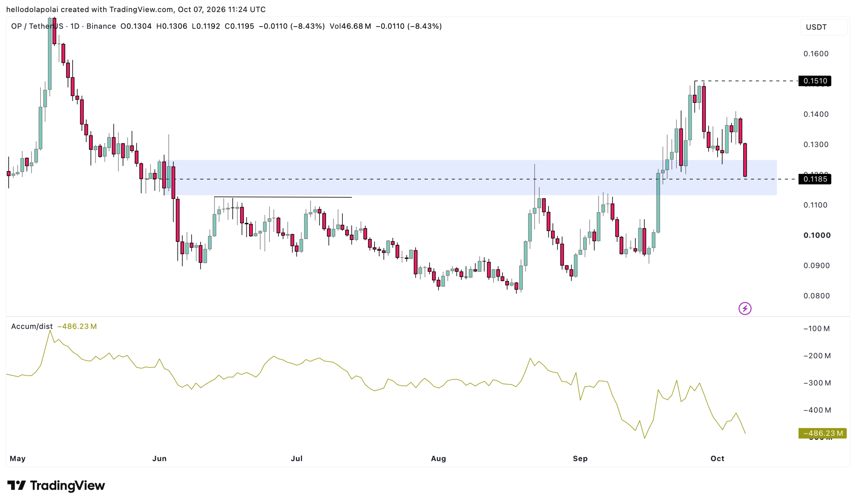Click the H0.1306 high value

click(172, 26)
